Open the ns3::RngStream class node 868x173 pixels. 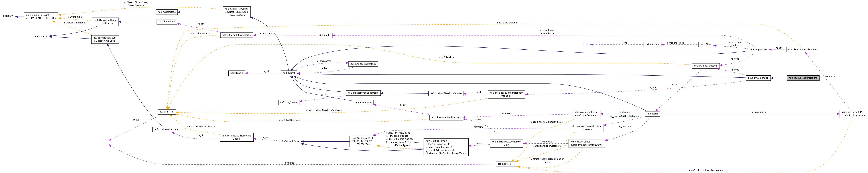tap(289, 102)
